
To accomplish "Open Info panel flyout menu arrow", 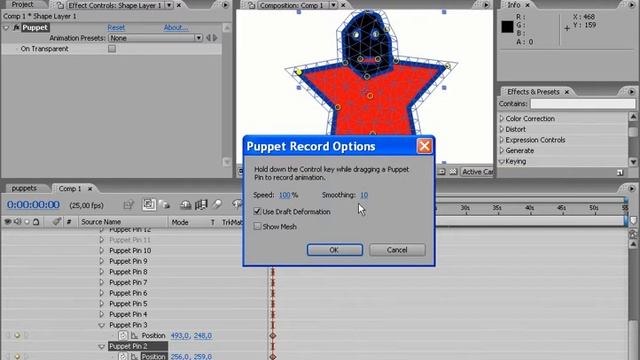I will coord(632,5).
